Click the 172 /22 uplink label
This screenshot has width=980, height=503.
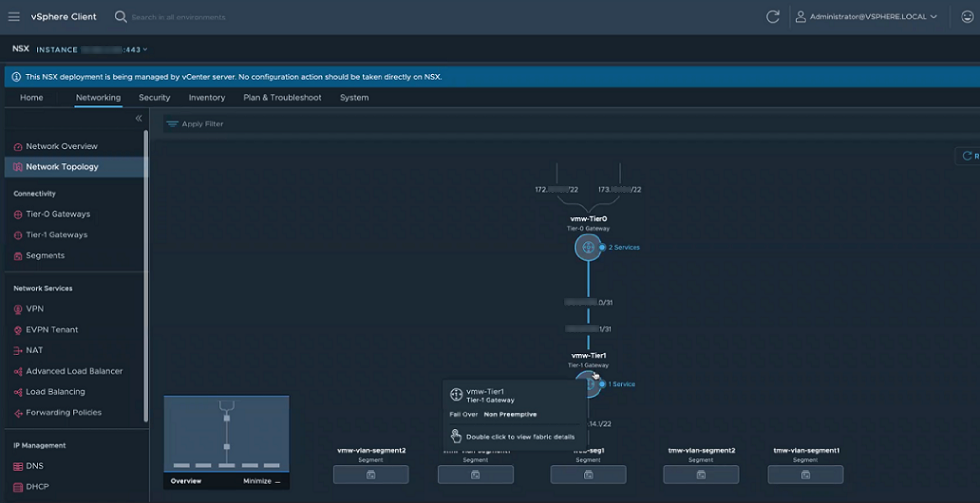tap(557, 189)
